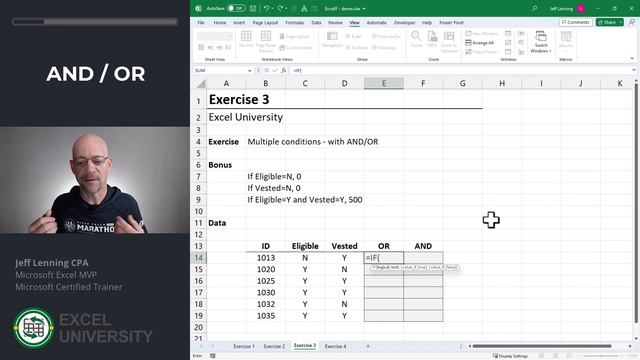Click the Exercise 4 sheet tab
Image resolution: width=640 pixels, height=360 pixels.
tap(336, 346)
